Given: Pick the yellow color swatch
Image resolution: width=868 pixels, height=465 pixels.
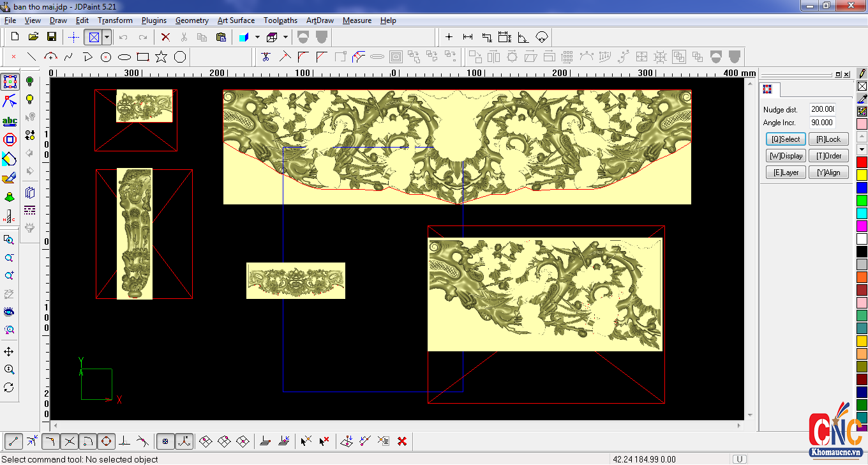Looking at the screenshot, I should coord(862,175).
